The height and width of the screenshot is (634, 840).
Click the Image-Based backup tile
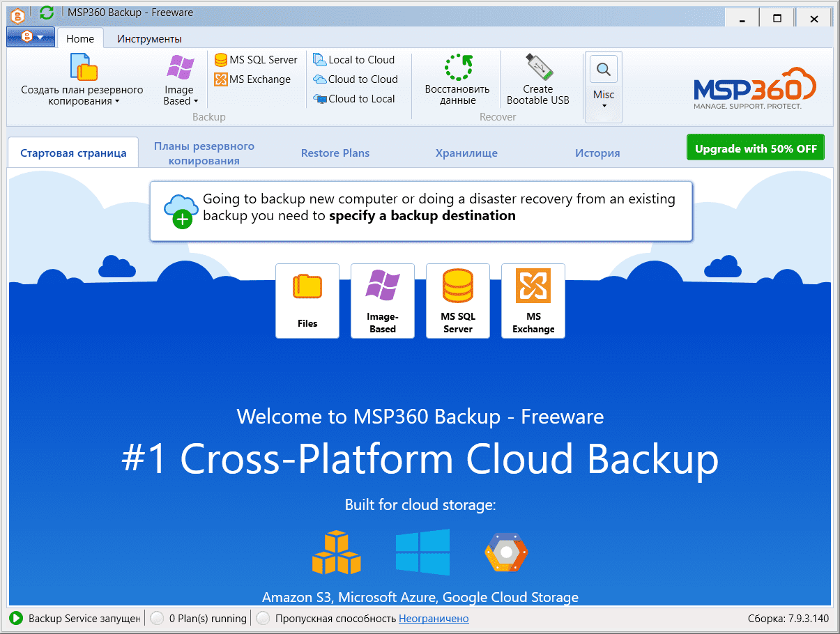[x=383, y=301]
